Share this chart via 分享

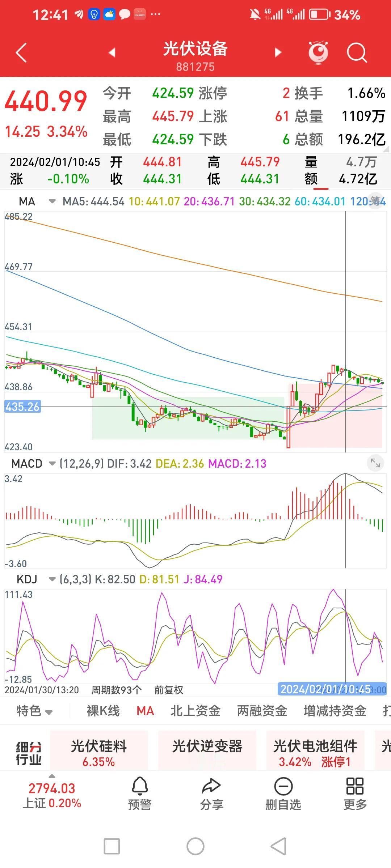(211, 794)
